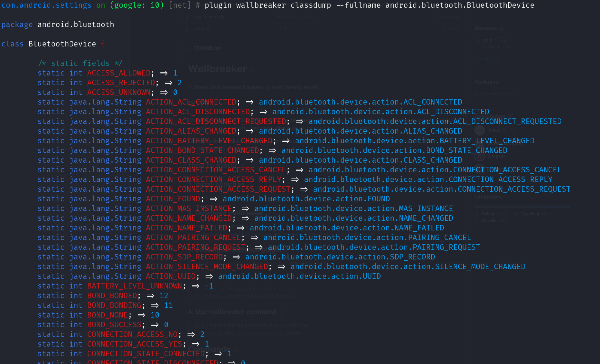Click the file icon next to requirements.txt
This screenshot has width=600, height=364.
point(186,17)
